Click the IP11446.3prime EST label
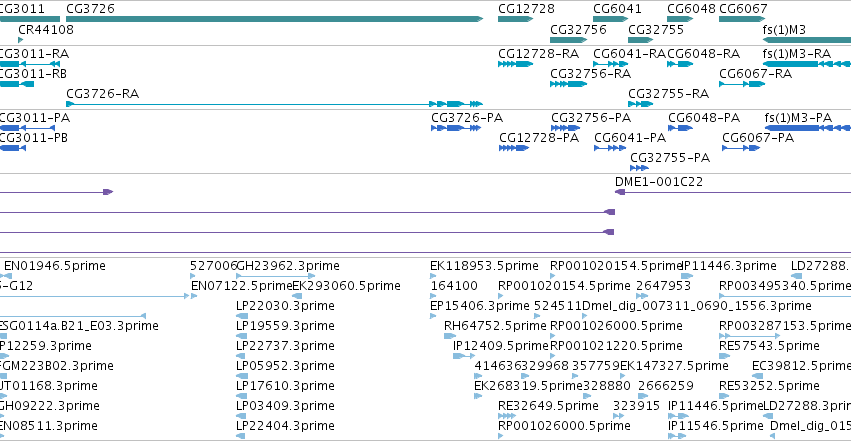Image resolution: width=851 pixels, height=441 pixels. (x=729, y=266)
